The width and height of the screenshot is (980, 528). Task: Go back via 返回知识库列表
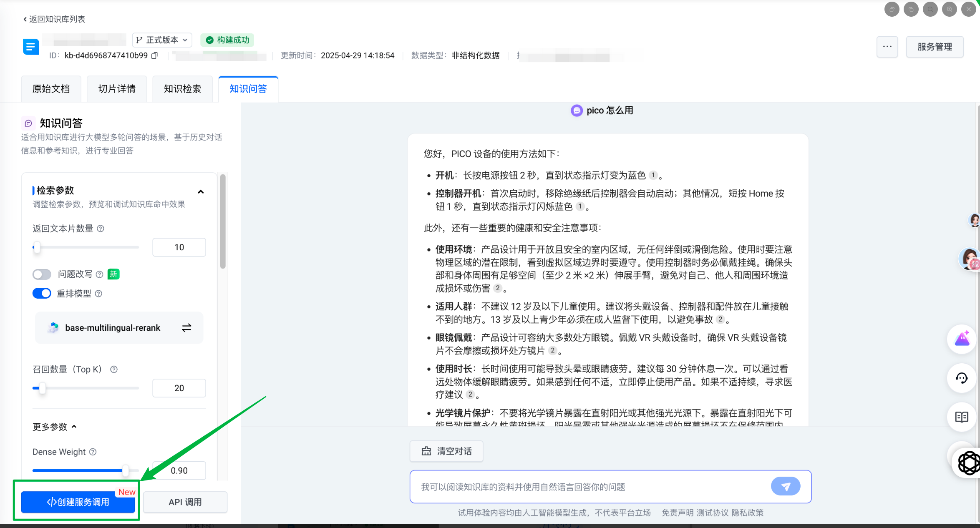click(x=54, y=19)
